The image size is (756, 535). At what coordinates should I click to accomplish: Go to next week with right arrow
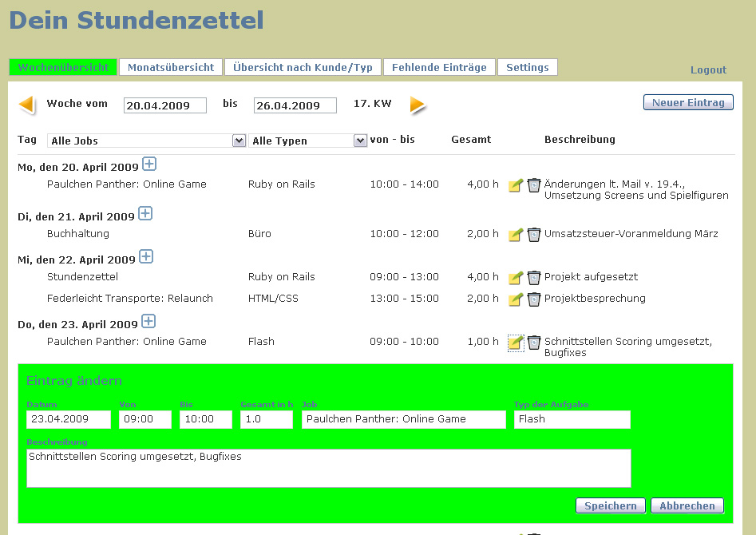click(x=418, y=105)
